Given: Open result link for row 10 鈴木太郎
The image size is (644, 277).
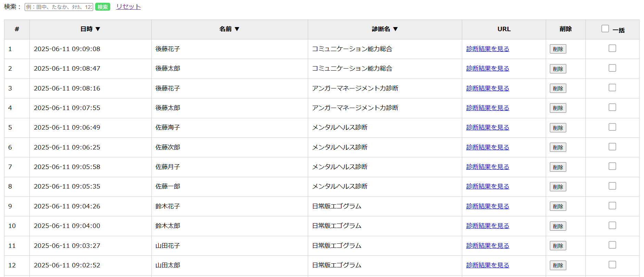Looking at the screenshot, I should coord(488,226).
